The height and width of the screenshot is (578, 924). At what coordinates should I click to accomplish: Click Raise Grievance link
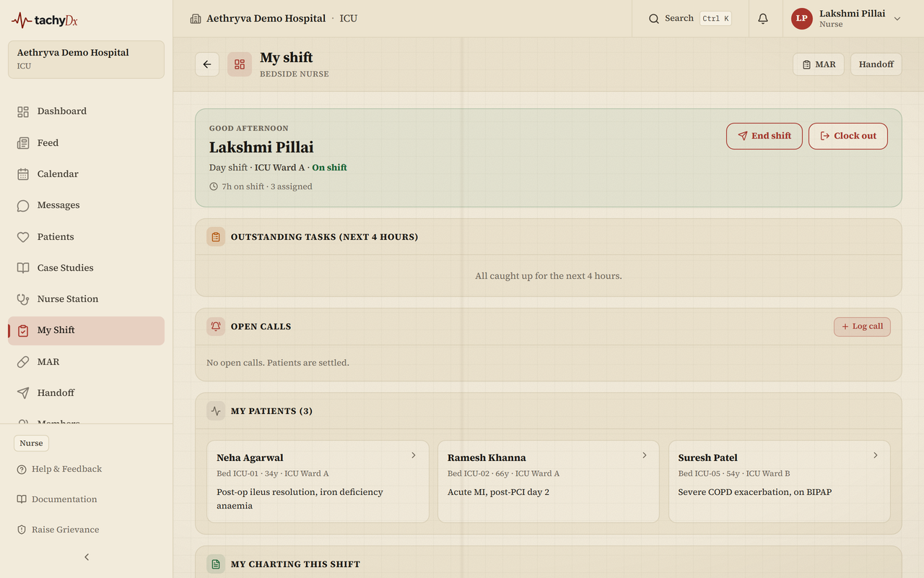click(x=58, y=530)
